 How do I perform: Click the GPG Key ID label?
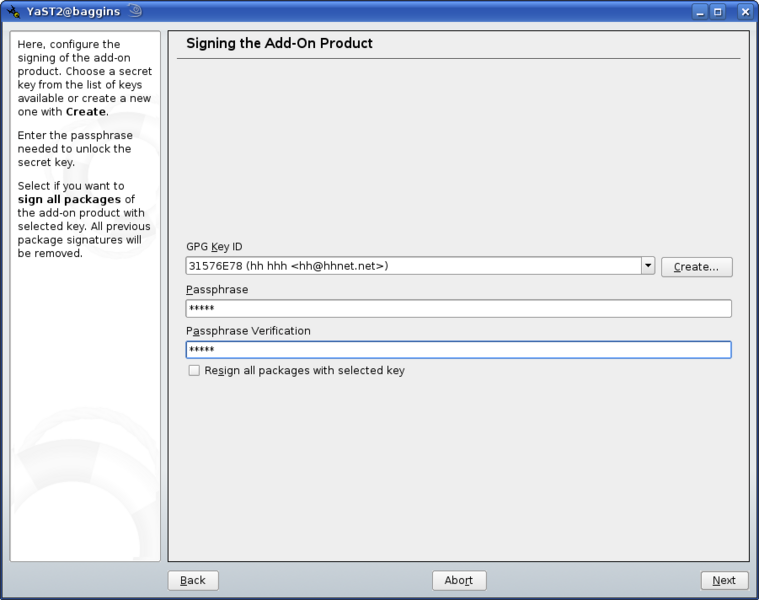tap(214, 247)
